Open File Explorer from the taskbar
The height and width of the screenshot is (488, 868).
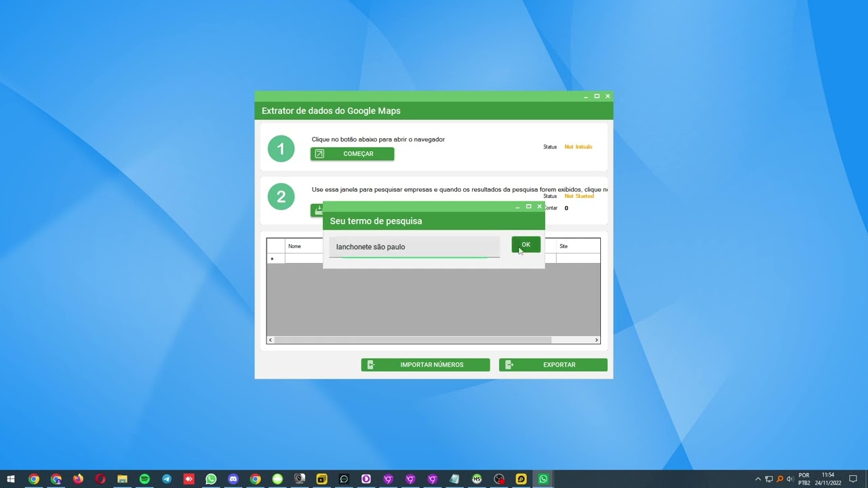(x=122, y=479)
